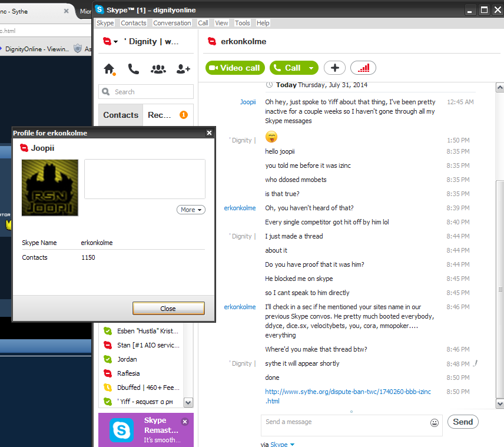
Task: Switch to the Contacts tab
Action: pyautogui.click(x=121, y=115)
